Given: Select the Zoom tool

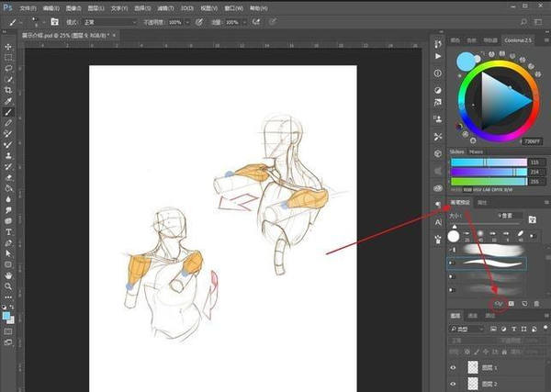Looking at the screenshot, I should 8,286.
